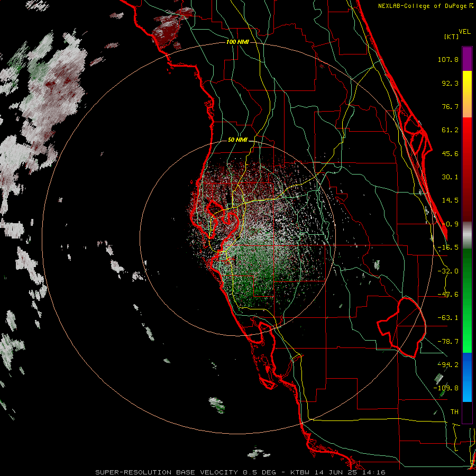This screenshot has height=476, width=476.
Task: Click the 107.8 velocity scale value
Action: pyautogui.click(x=448, y=59)
